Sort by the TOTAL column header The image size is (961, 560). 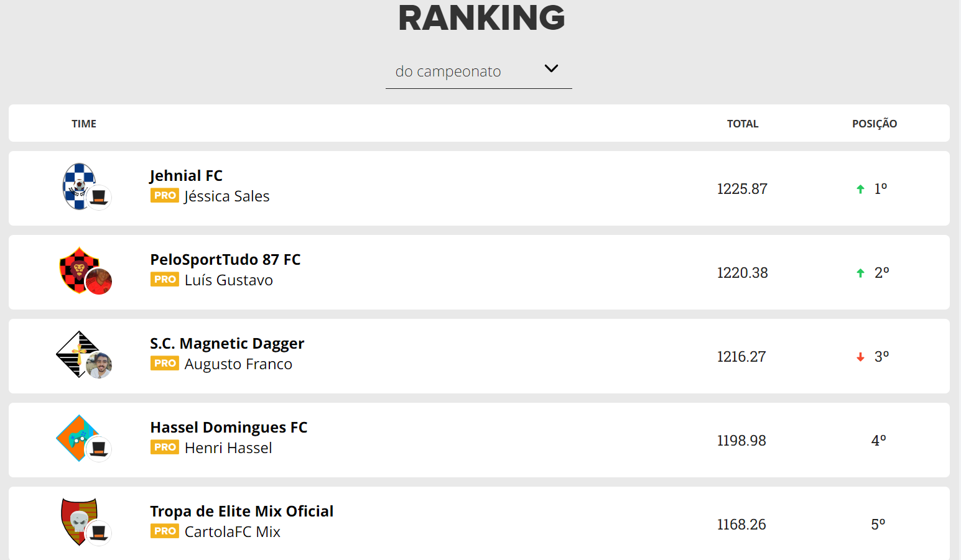point(743,124)
